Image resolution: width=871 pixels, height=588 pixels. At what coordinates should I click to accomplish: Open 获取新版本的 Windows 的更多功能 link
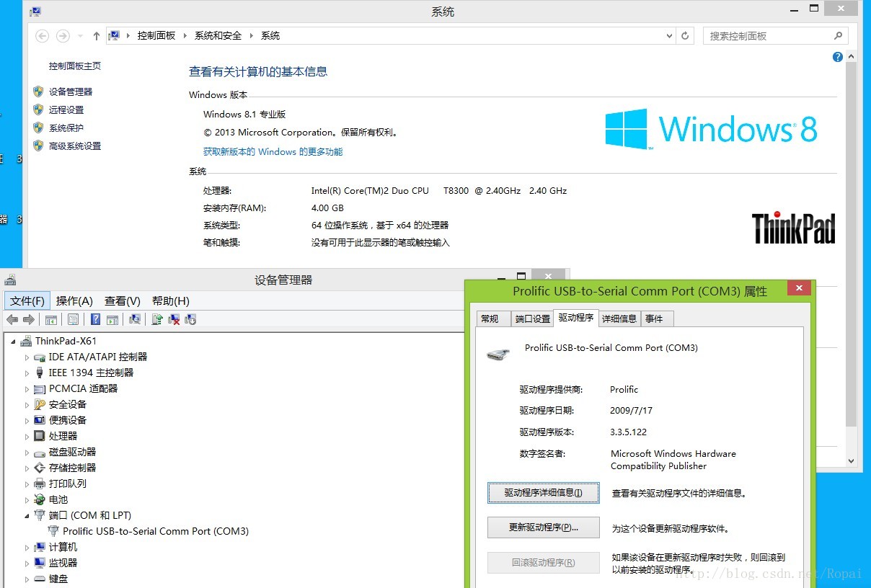click(x=273, y=152)
